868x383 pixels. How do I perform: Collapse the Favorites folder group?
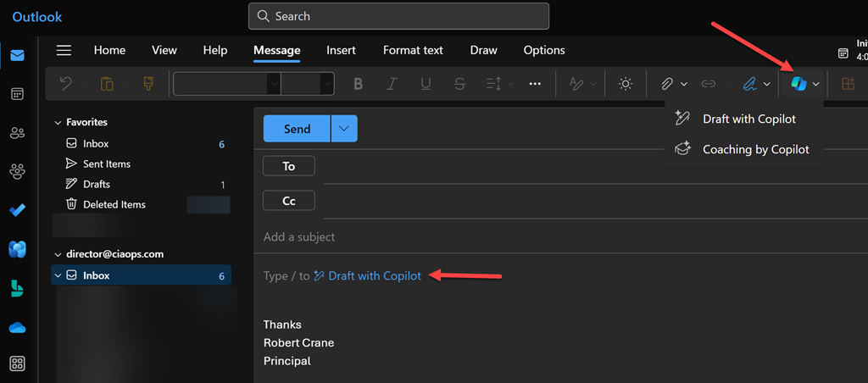coord(58,123)
